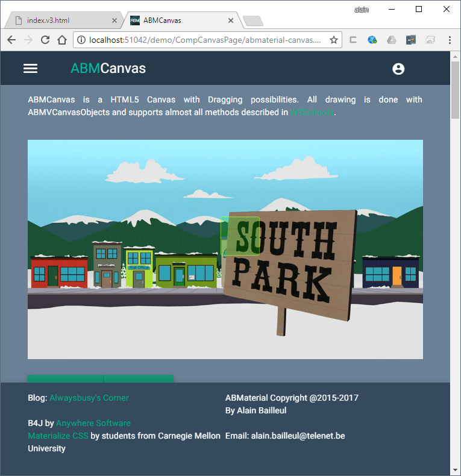Open the Alwaysbusy's Corner blog link
Screen dimensions: 461x476
[x=89, y=398]
